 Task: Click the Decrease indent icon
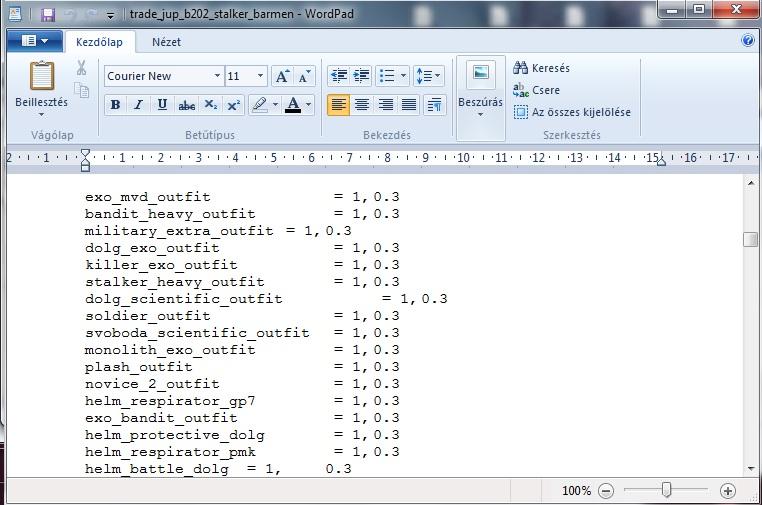(x=339, y=76)
